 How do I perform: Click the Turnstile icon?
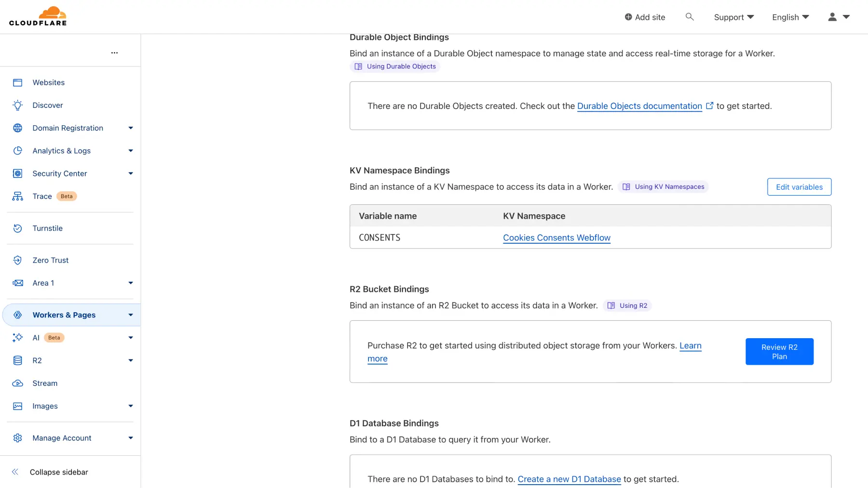point(18,228)
